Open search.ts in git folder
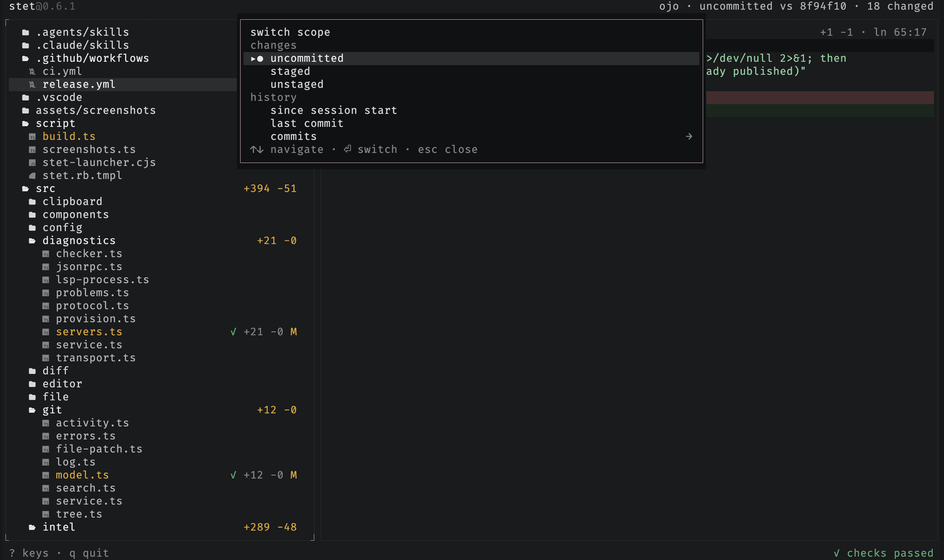This screenshot has width=944, height=560. 86,488
